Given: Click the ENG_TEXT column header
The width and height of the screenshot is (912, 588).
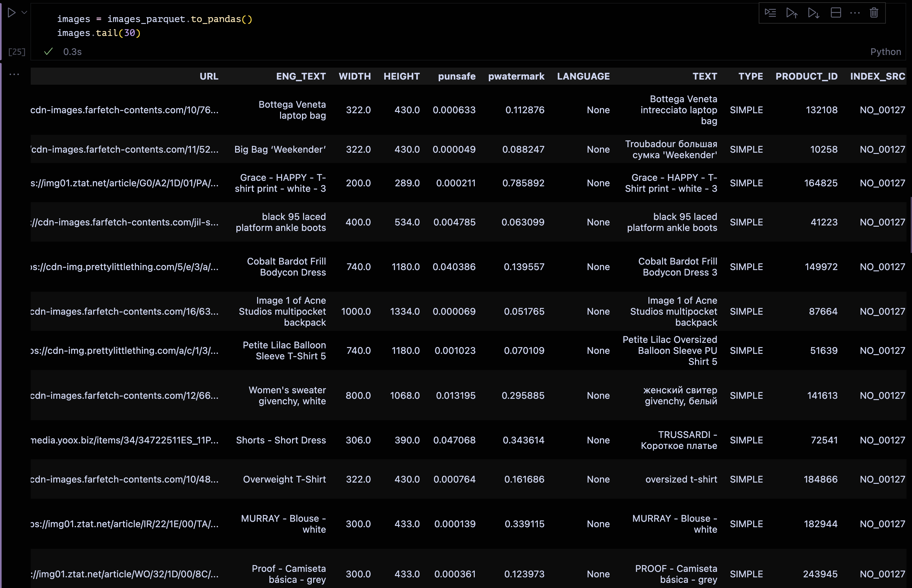Looking at the screenshot, I should 301,76.
